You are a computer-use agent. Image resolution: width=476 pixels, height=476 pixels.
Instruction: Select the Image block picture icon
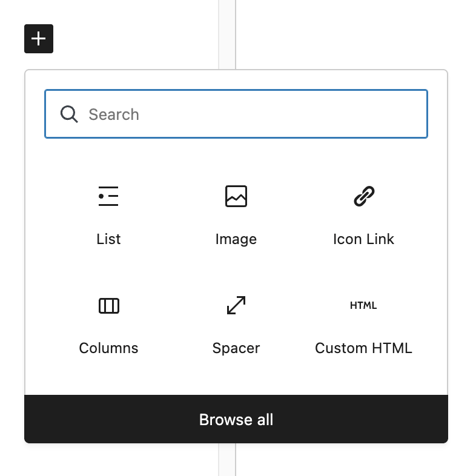click(x=236, y=196)
